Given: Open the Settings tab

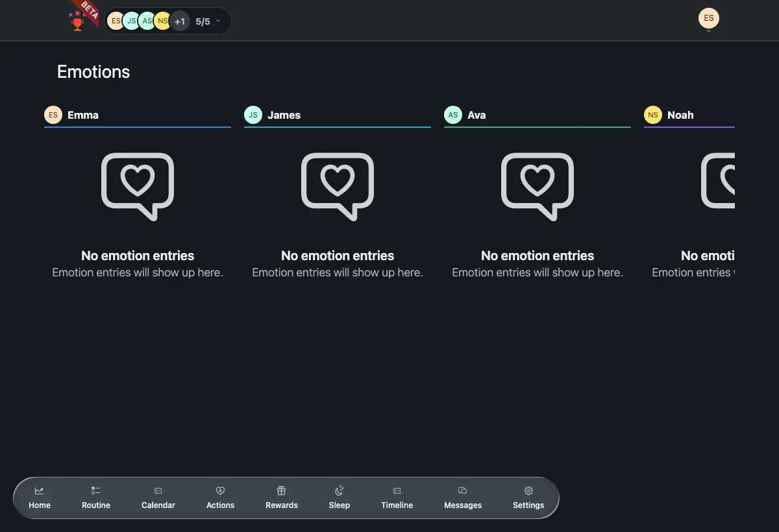Looking at the screenshot, I should pyautogui.click(x=528, y=498).
